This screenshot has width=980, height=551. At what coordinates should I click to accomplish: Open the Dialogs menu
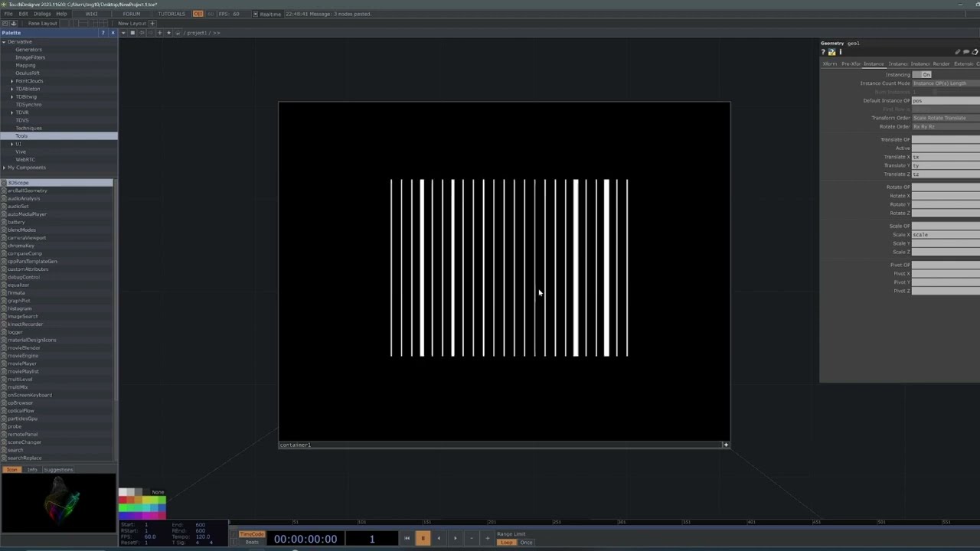[x=42, y=14]
